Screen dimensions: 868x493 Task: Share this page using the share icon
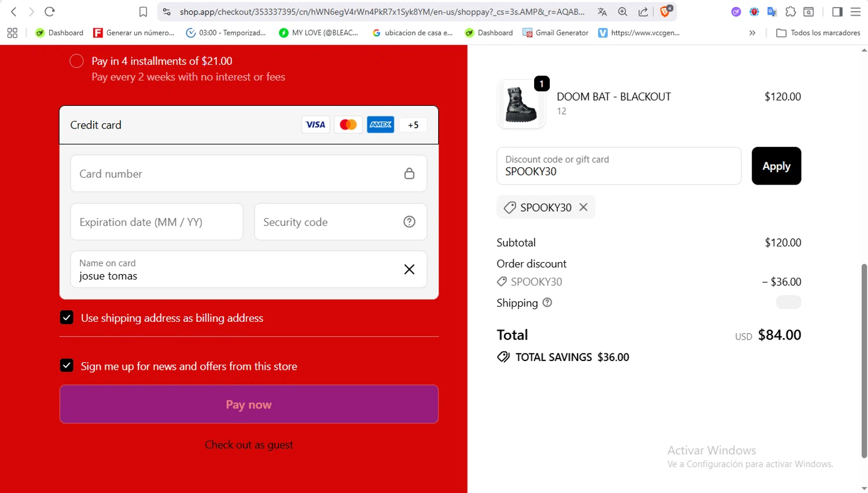[643, 12]
